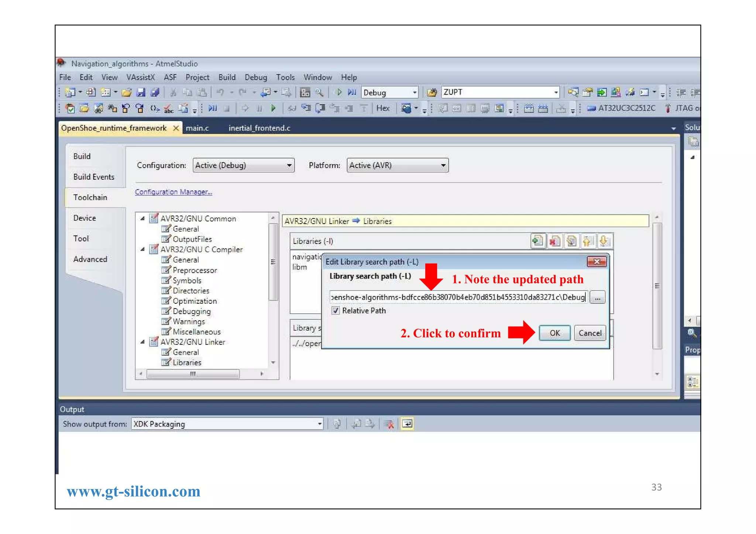Click the Find in Files magnifier icon
Image resolution: width=756 pixels, height=534 pixels.
pyautogui.click(x=319, y=92)
